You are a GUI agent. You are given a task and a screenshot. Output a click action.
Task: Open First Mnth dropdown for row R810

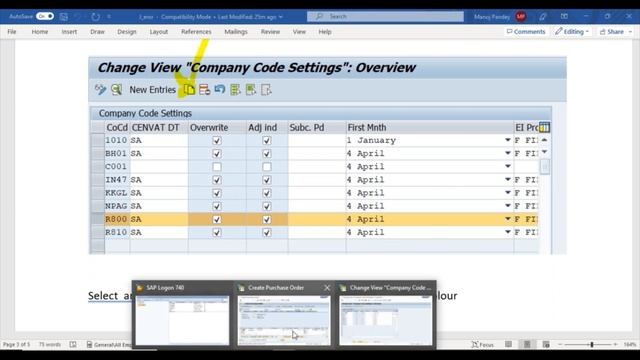click(508, 232)
